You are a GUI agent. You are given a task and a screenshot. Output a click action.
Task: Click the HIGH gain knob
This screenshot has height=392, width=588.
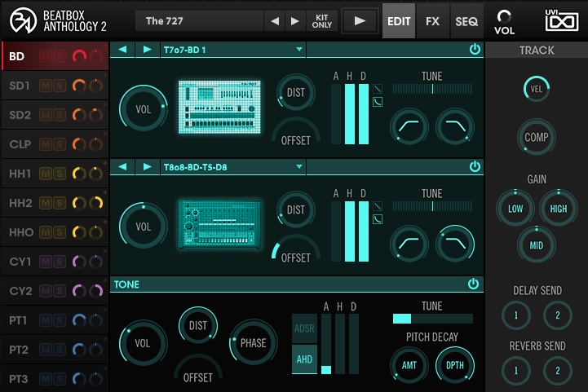pyautogui.click(x=559, y=209)
